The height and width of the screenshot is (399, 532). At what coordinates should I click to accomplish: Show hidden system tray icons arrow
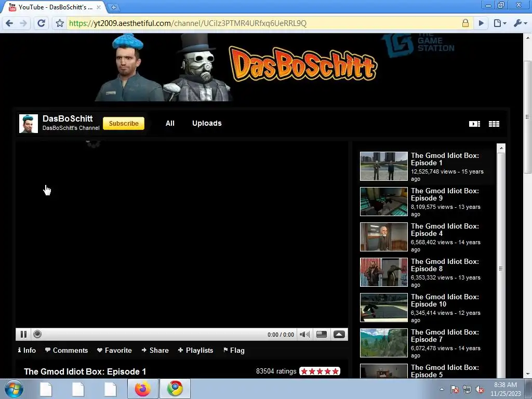click(x=442, y=389)
